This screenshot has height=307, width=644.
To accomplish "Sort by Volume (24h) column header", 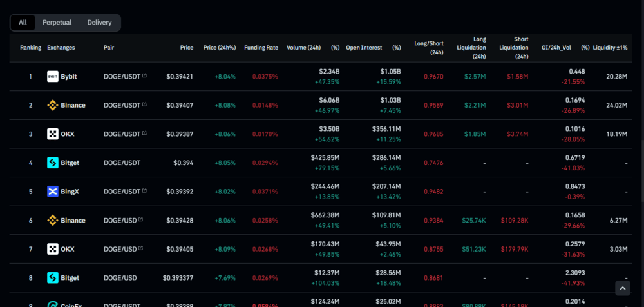I will pyautogui.click(x=303, y=48).
